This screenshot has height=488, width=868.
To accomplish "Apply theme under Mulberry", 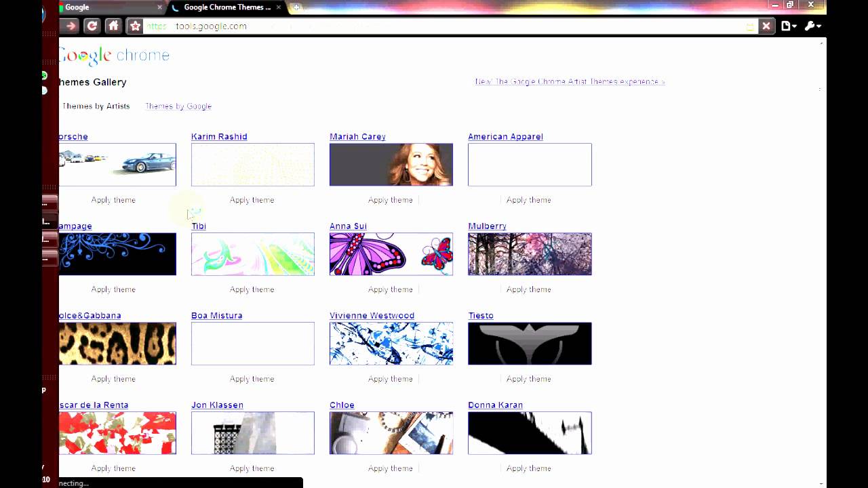I will click(528, 289).
